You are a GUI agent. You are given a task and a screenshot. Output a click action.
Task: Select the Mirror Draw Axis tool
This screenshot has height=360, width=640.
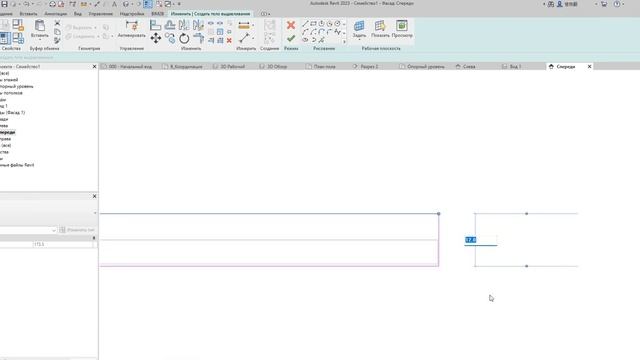click(x=198, y=25)
